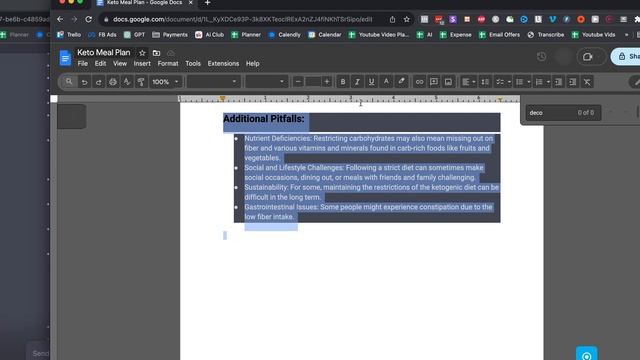Print the document with printer icon
Viewport: 640px width, 360px height.
tap(113, 82)
